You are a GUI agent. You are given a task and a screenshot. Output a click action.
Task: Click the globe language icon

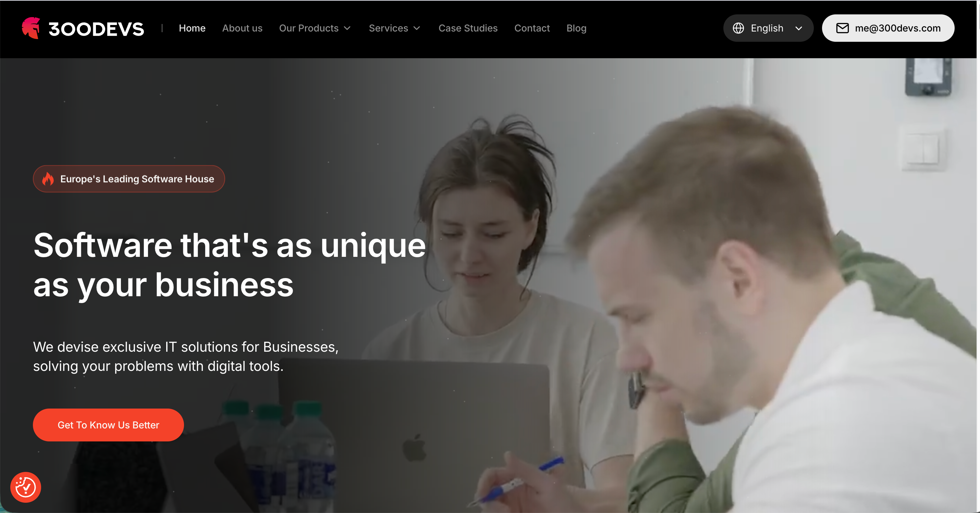pos(738,28)
